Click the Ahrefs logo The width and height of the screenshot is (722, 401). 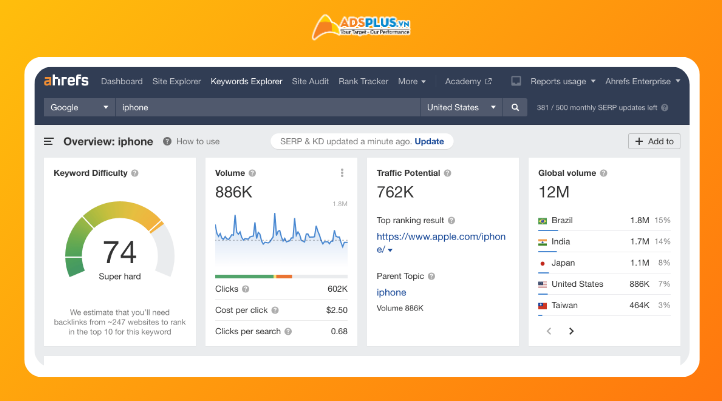click(68, 81)
